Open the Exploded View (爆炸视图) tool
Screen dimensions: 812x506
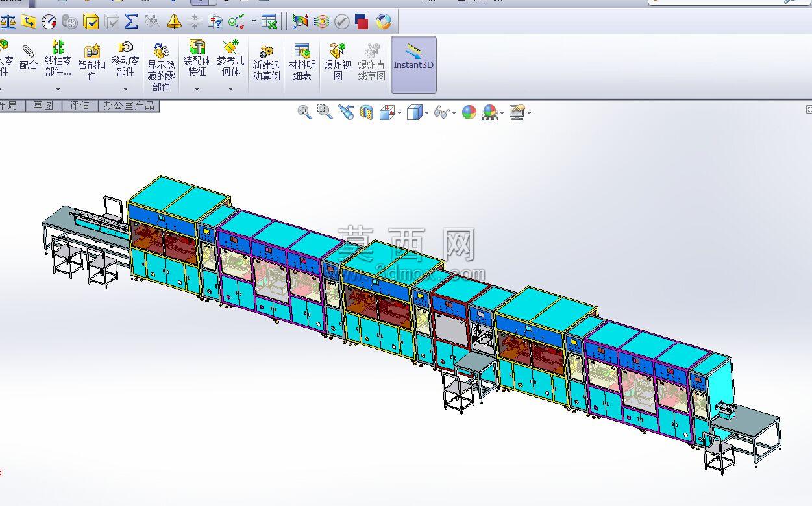pos(338,63)
